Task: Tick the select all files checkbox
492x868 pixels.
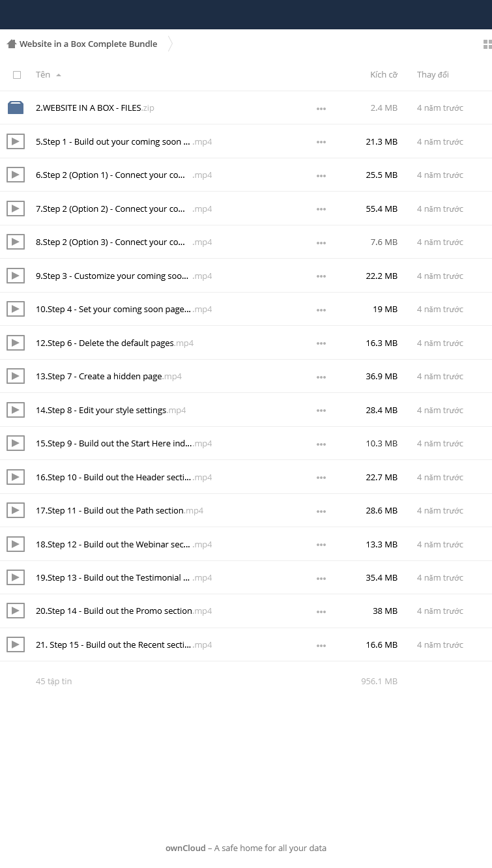Action: [x=17, y=75]
